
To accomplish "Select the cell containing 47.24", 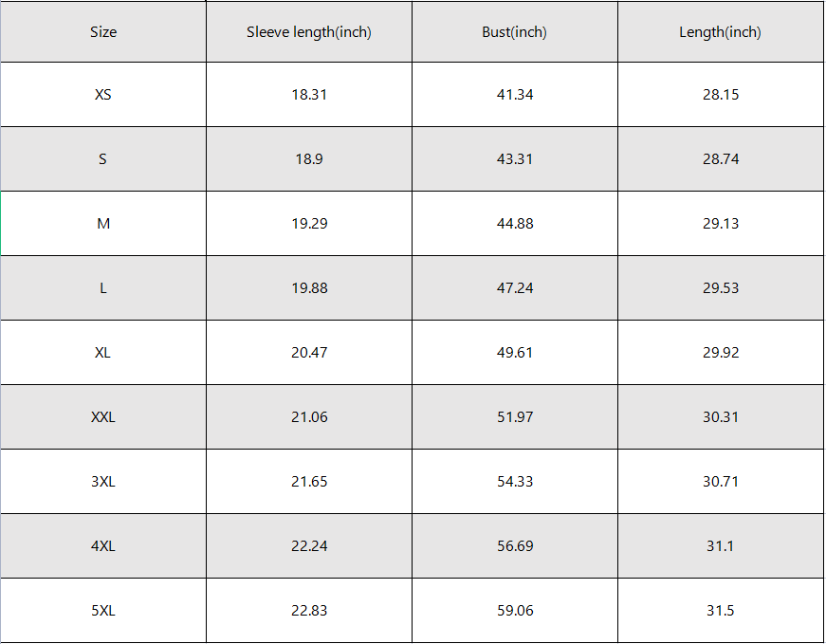I will click(x=515, y=288).
